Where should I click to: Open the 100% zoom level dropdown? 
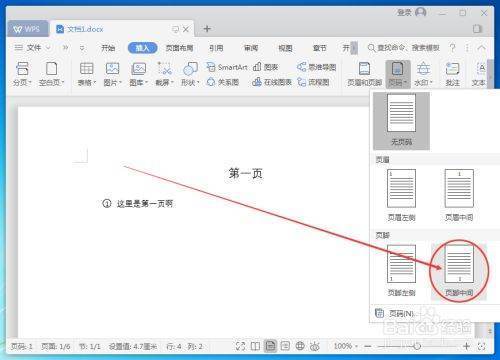(346, 346)
